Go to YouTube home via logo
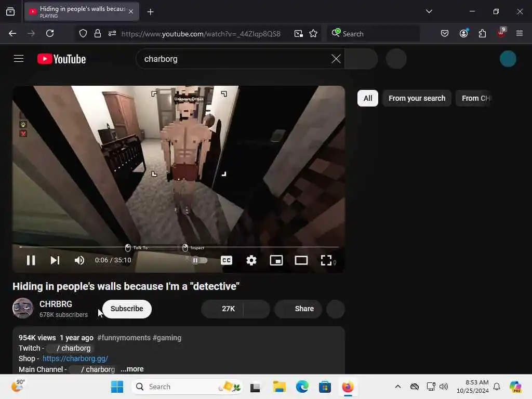Screen dimensions: 532x399 pos(61,59)
